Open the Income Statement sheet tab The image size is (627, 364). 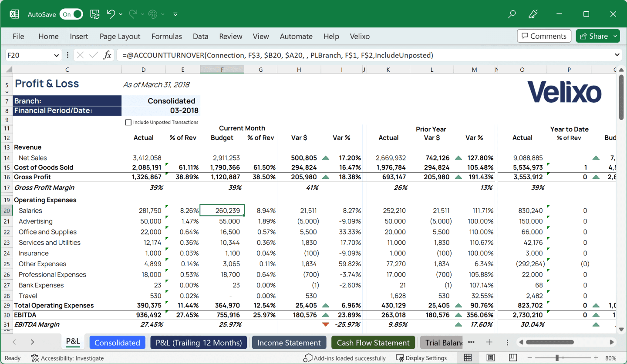[x=289, y=342]
